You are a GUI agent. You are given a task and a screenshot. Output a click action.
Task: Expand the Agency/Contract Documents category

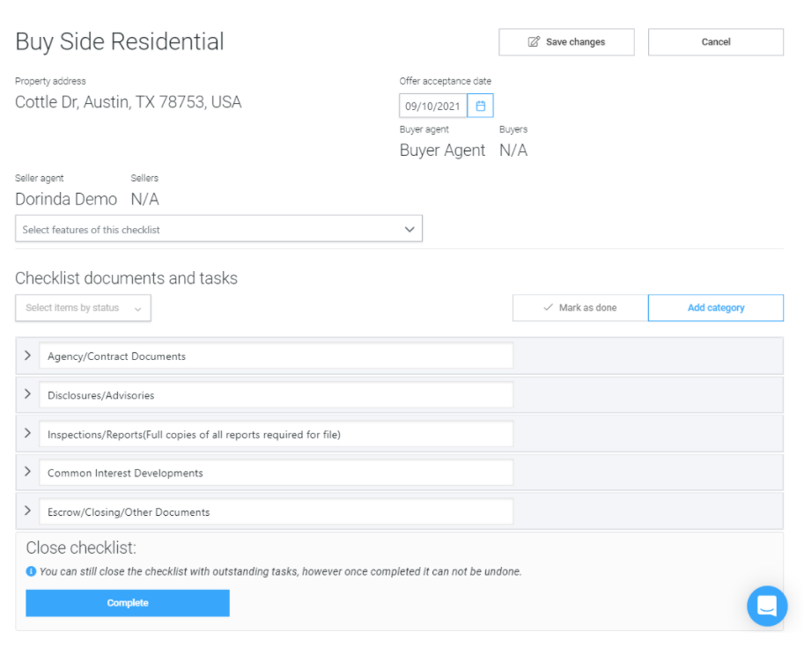point(27,356)
